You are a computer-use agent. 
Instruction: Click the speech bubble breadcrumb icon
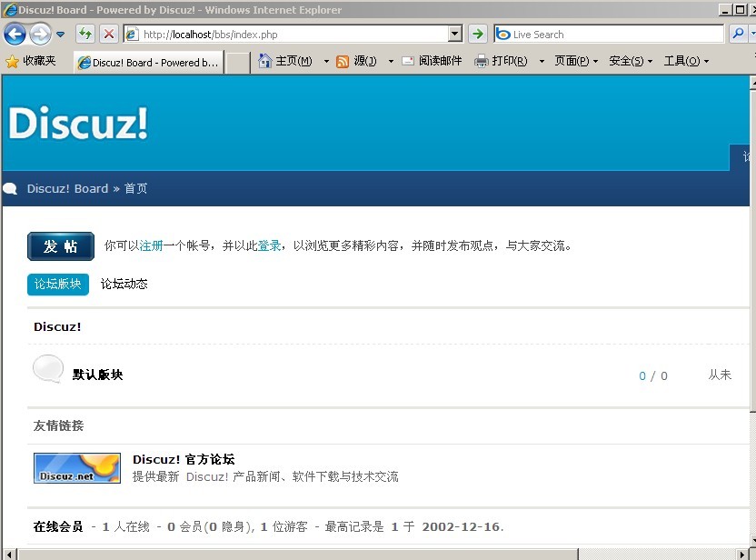[x=10, y=188]
